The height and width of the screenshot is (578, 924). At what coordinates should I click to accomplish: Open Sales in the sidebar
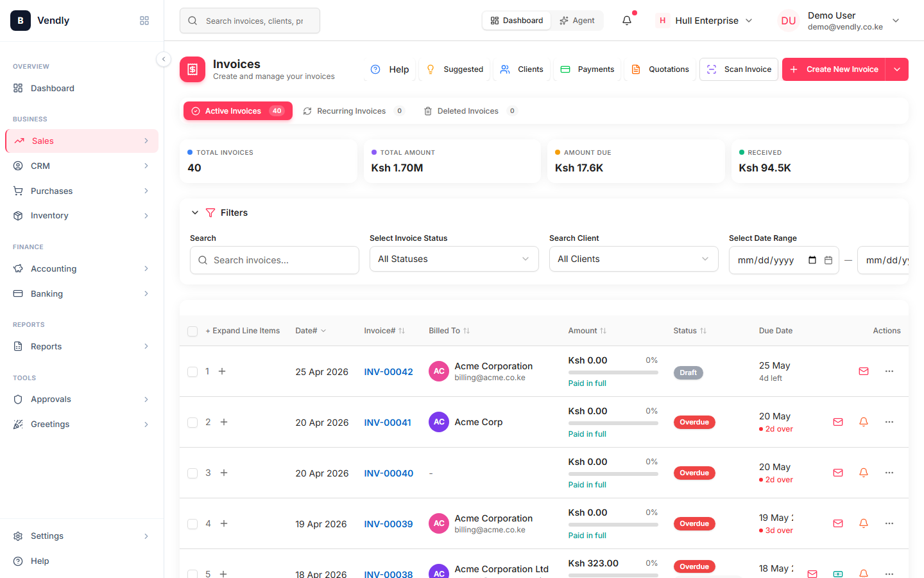(81, 141)
